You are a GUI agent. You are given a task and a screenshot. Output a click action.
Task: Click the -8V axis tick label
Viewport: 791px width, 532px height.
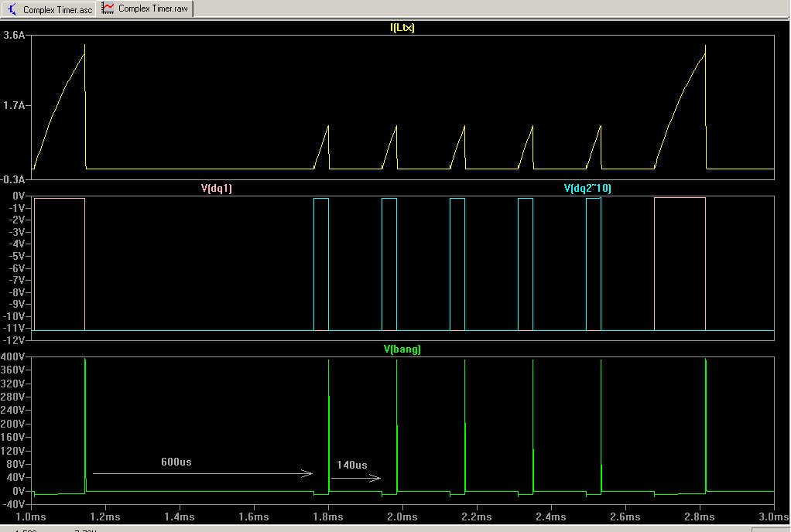point(17,292)
